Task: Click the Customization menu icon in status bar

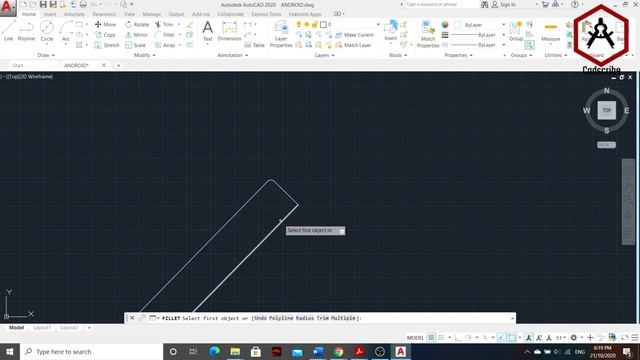Action: pyautogui.click(x=635, y=338)
